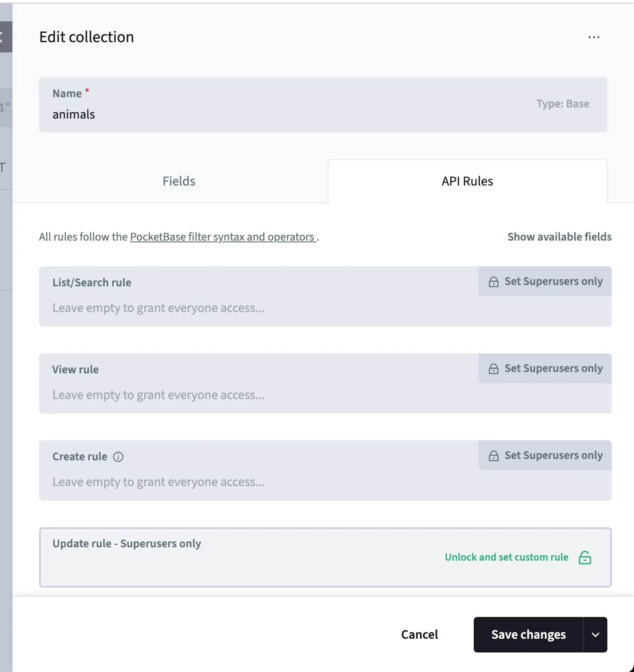Switch to the Fields tab
Image resolution: width=634 pixels, height=672 pixels.
(x=179, y=181)
